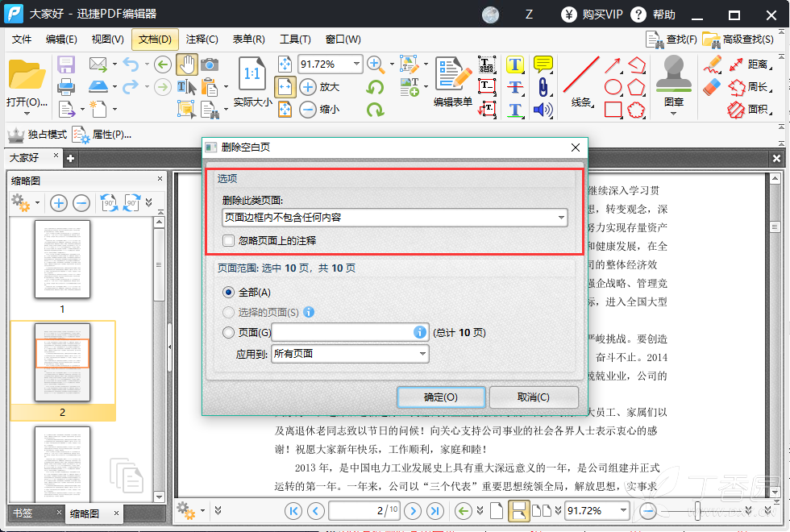The image size is (790, 532).
Task: Open the delete page type dropdown
Action: 395,218
